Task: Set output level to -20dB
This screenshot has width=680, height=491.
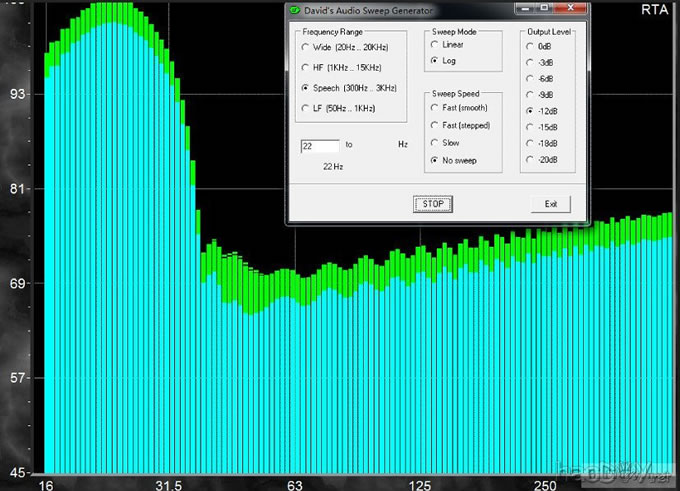Action: pos(530,160)
